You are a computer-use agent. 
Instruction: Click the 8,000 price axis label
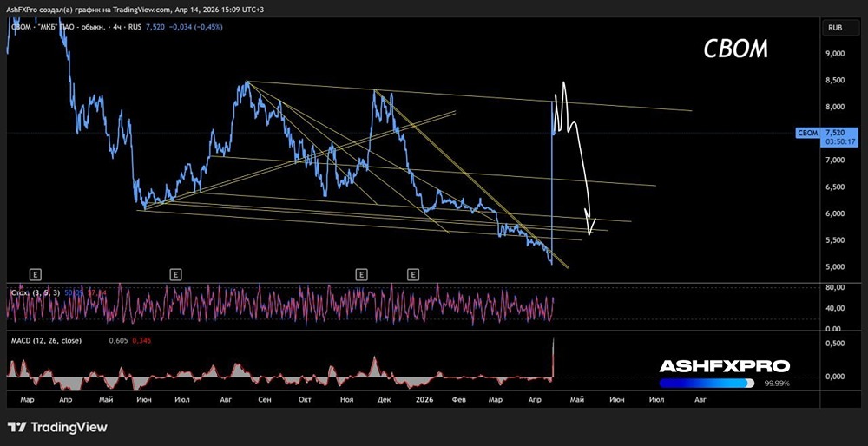pyautogui.click(x=834, y=107)
